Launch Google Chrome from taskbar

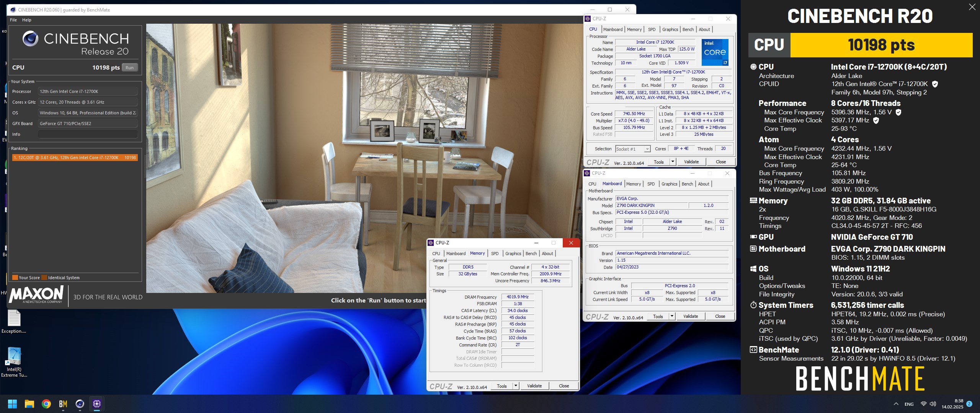pos(46,404)
